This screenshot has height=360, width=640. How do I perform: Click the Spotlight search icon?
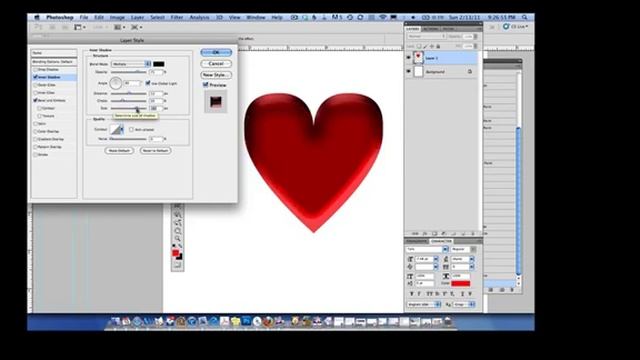pyautogui.click(x=525, y=18)
